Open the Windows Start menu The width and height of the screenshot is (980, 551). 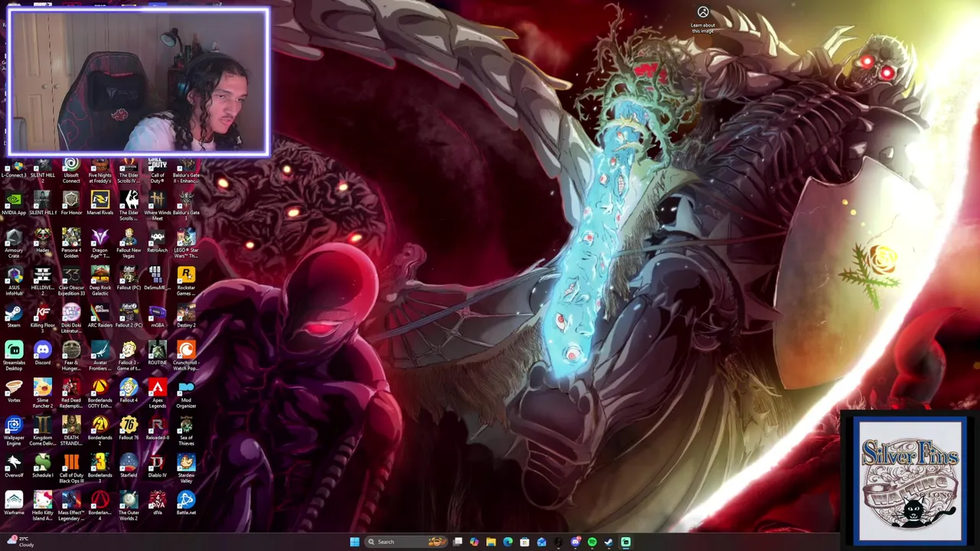[x=354, y=542]
